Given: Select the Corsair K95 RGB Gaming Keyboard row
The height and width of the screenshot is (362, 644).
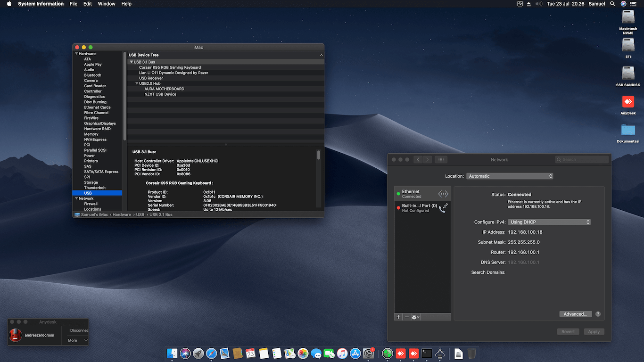Looking at the screenshot, I should pos(225,67).
